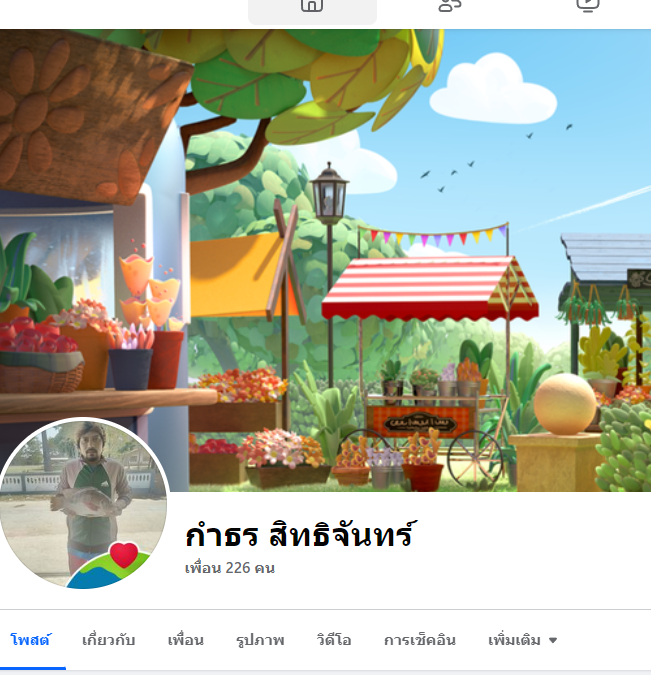Open the cartoon flower market cover photo
This screenshot has width=651, height=675.
click(x=326, y=260)
